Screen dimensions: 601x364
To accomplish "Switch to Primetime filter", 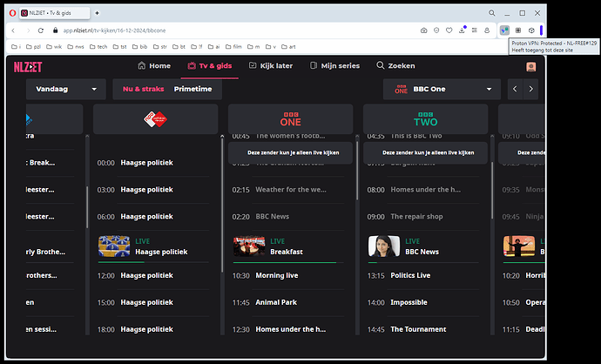I will 192,89.
